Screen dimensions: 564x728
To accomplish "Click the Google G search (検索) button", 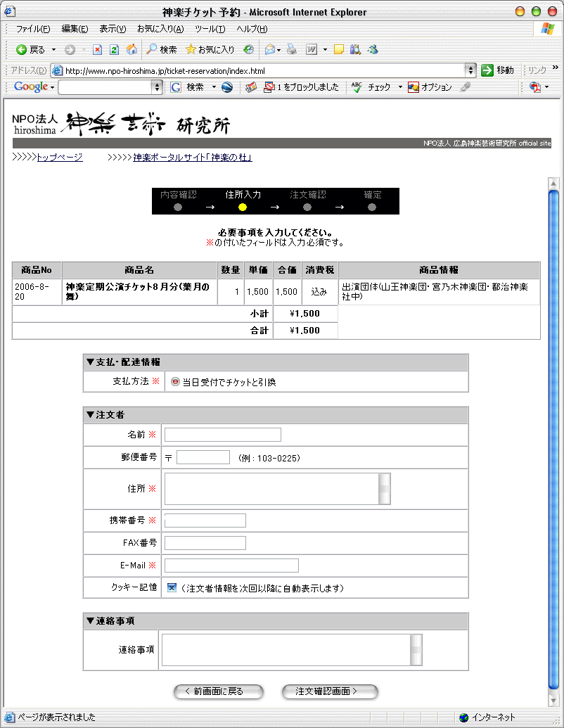I will [186, 87].
